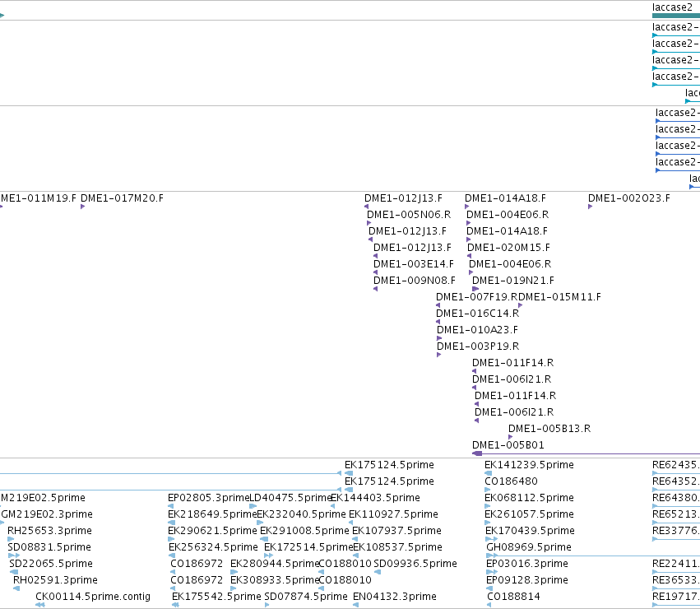Viewport: 700px width, 609px height.
Task: Select the EK110927.5prime label
Action: point(393,514)
